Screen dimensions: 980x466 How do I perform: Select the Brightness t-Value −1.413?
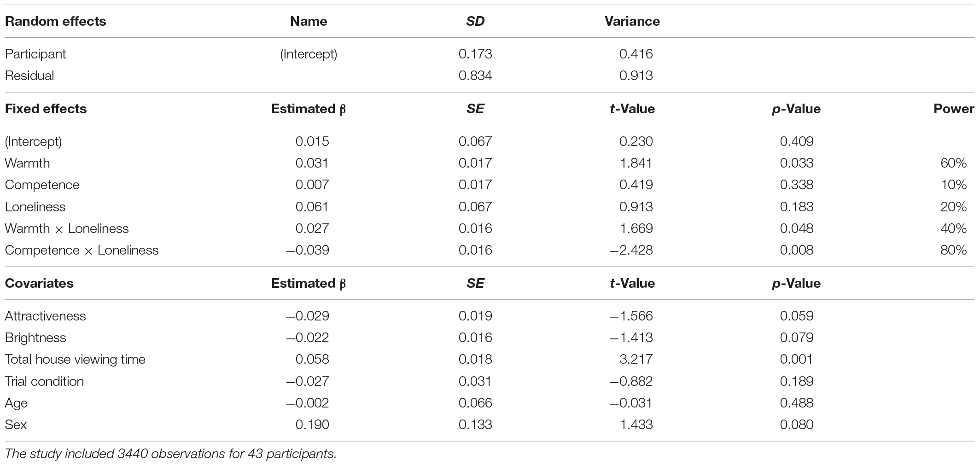click(631, 338)
